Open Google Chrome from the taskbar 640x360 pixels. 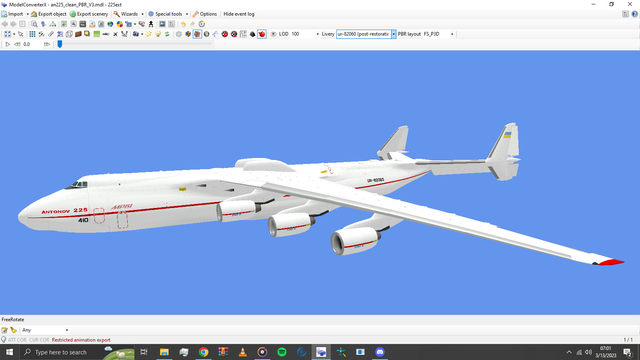(203, 352)
